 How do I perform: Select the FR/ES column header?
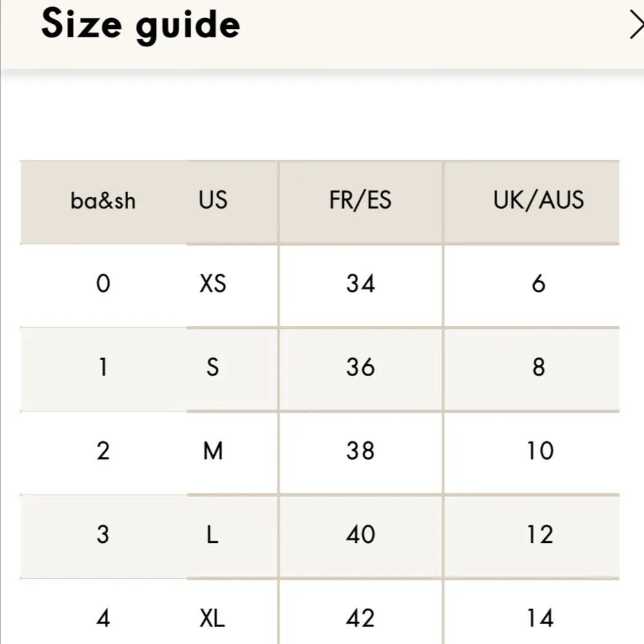[360, 200]
